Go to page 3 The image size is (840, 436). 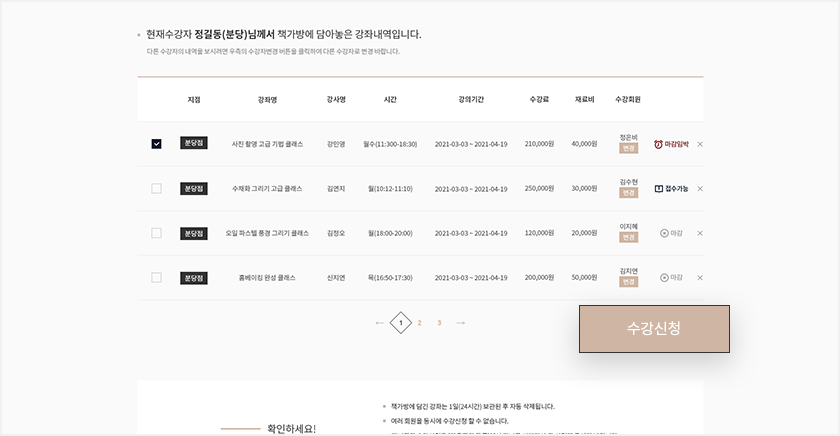point(439,323)
